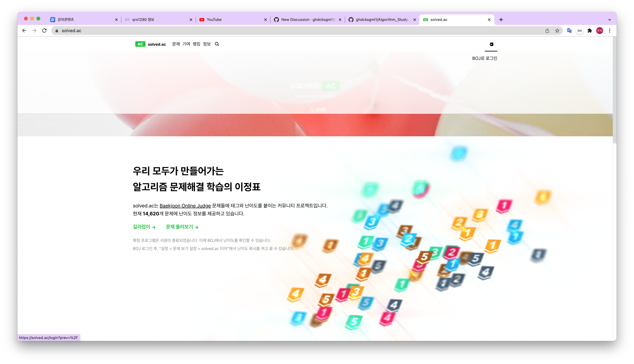Switch to the YouTube tab
The height and width of the screenshot is (364, 634).
(233, 19)
